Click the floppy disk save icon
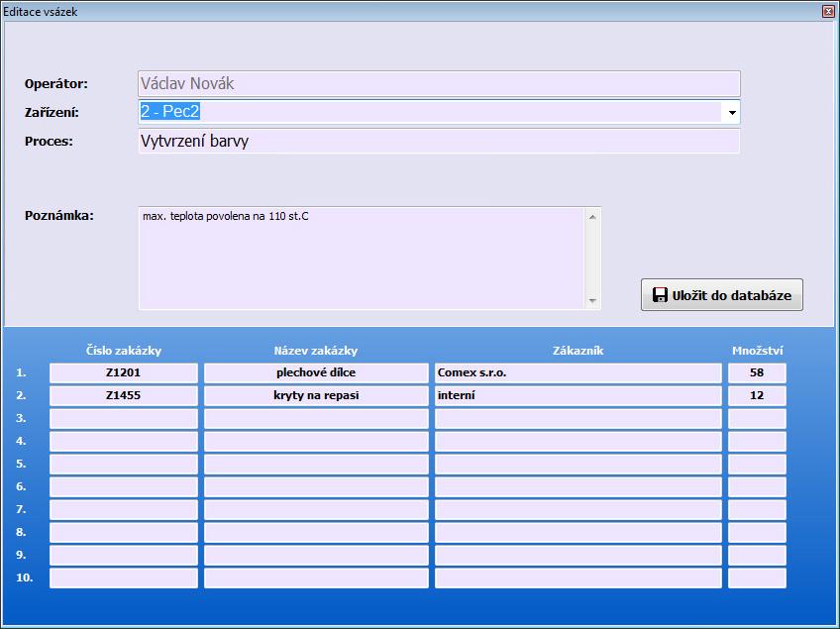Image resolution: width=840 pixels, height=629 pixels. [x=660, y=295]
